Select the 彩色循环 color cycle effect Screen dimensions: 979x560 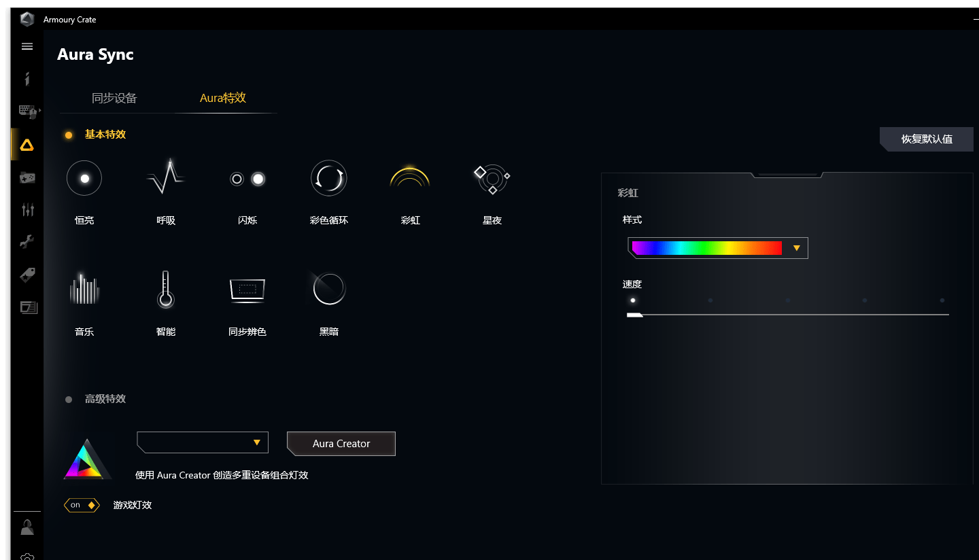[x=329, y=178]
